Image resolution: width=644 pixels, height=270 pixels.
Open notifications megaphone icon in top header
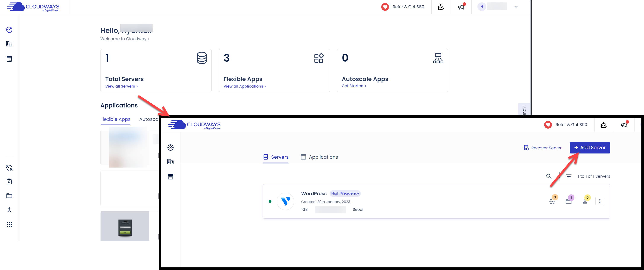[x=461, y=7]
